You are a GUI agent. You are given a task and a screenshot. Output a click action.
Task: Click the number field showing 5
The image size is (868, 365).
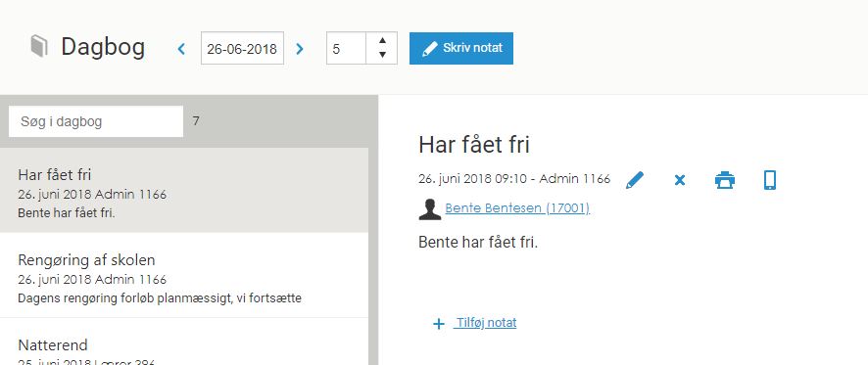click(x=346, y=48)
